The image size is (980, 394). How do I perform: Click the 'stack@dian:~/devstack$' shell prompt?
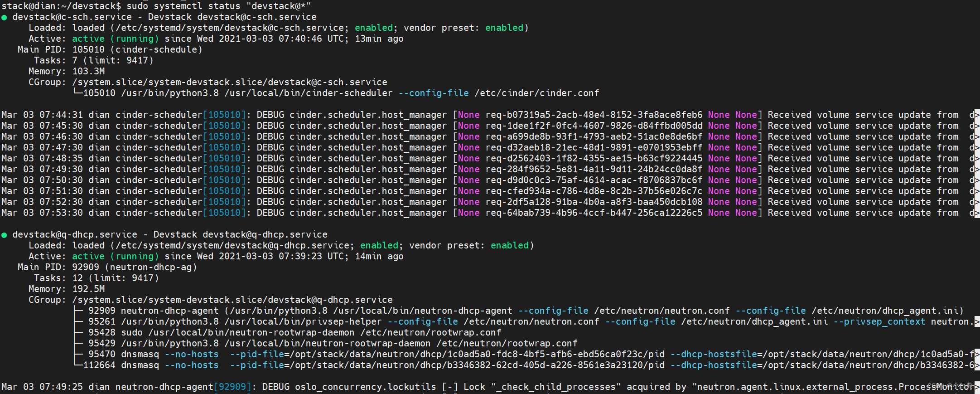coord(61,6)
